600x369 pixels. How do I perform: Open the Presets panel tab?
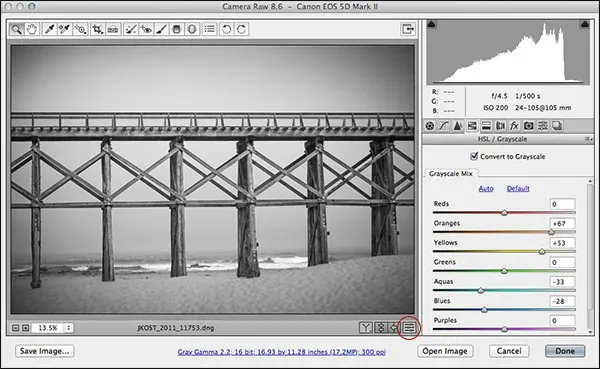pyautogui.click(x=543, y=126)
